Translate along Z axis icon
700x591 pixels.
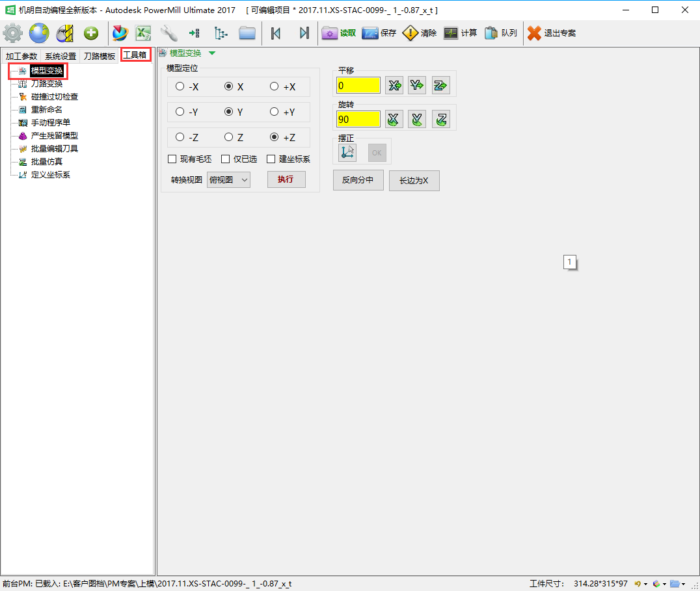(440, 85)
